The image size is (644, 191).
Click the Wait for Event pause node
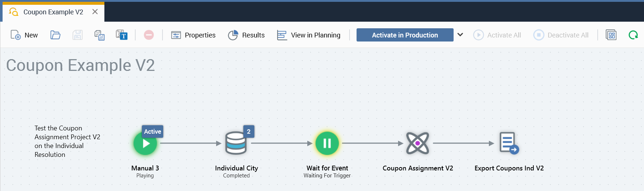coord(327,143)
